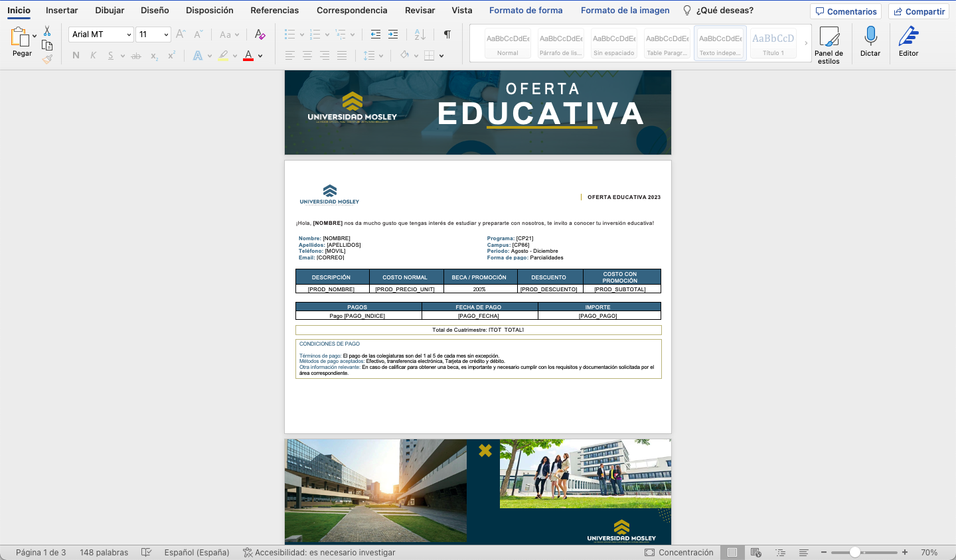Click the Comentarios button

tap(846, 11)
